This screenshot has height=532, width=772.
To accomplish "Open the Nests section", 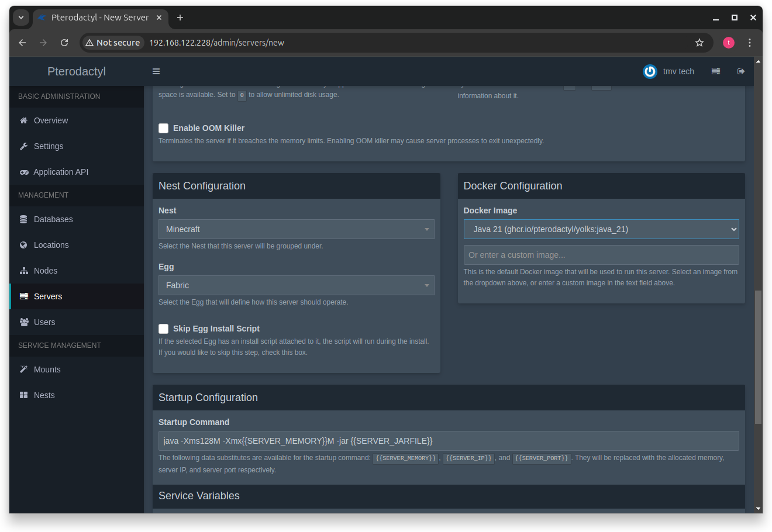I will (x=43, y=395).
